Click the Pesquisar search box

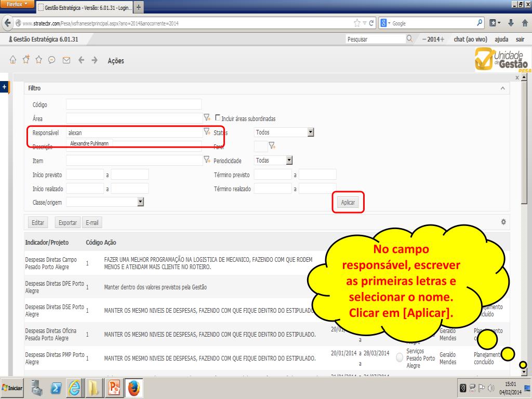tap(376, 39)
